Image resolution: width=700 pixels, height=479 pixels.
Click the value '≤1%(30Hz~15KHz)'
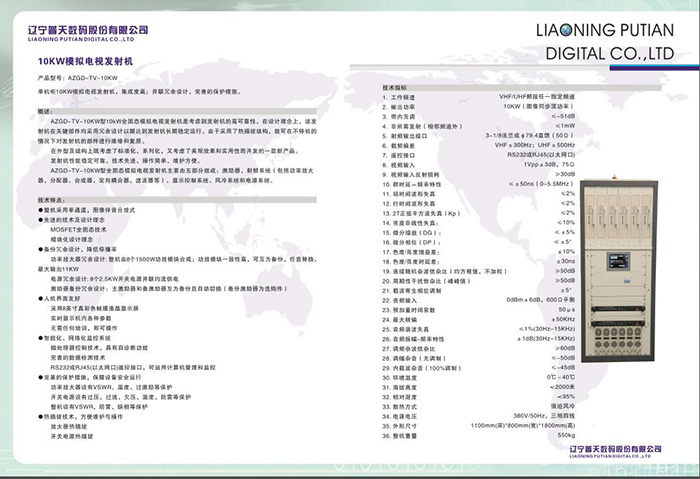(x=547, y=329)
